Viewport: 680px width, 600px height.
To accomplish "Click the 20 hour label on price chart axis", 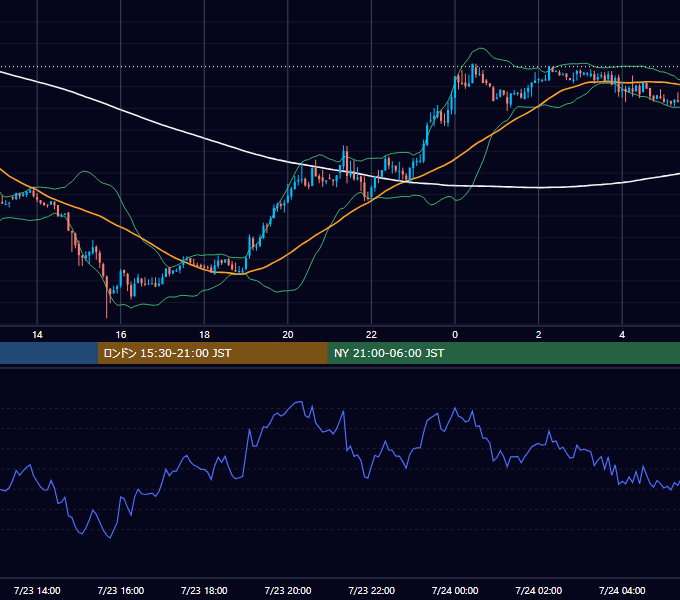I will pyautogui.click(x=288, y=335).
